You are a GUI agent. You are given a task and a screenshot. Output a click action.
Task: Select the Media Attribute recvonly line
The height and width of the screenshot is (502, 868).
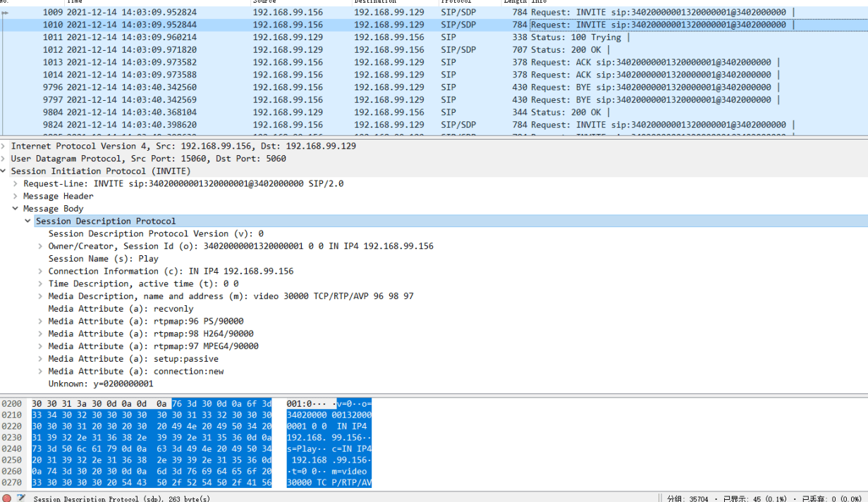(x=121, y=309)
